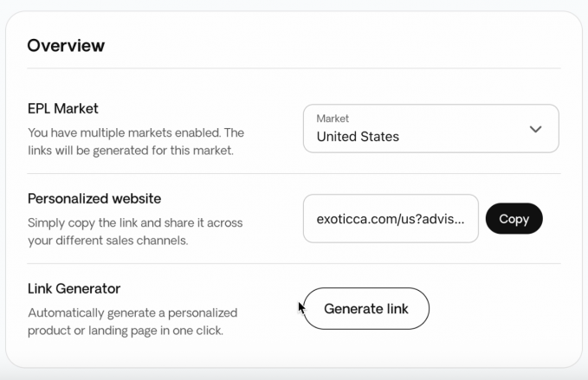Viewport: 588px width, 380px height.
Task: Click the Link Generator label
Action: (74, 289)
